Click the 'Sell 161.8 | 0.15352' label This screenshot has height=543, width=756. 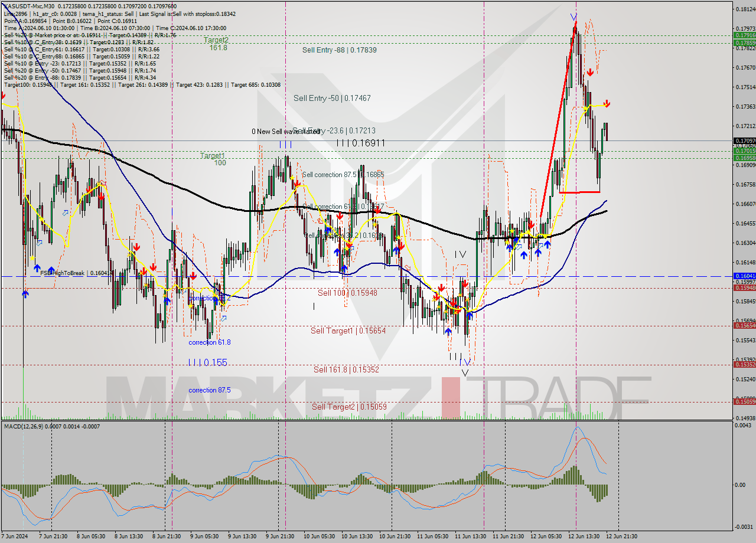click(x=346, y=370)
